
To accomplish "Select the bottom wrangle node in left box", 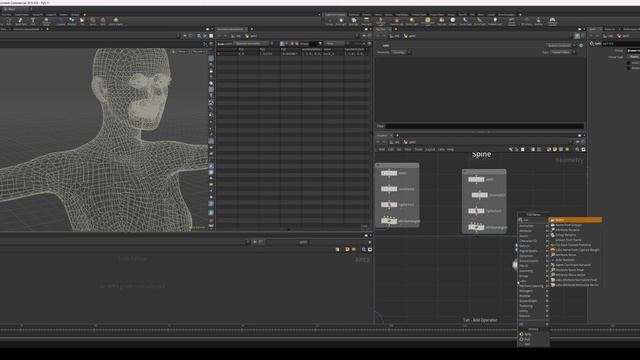I will pos(389,221).
